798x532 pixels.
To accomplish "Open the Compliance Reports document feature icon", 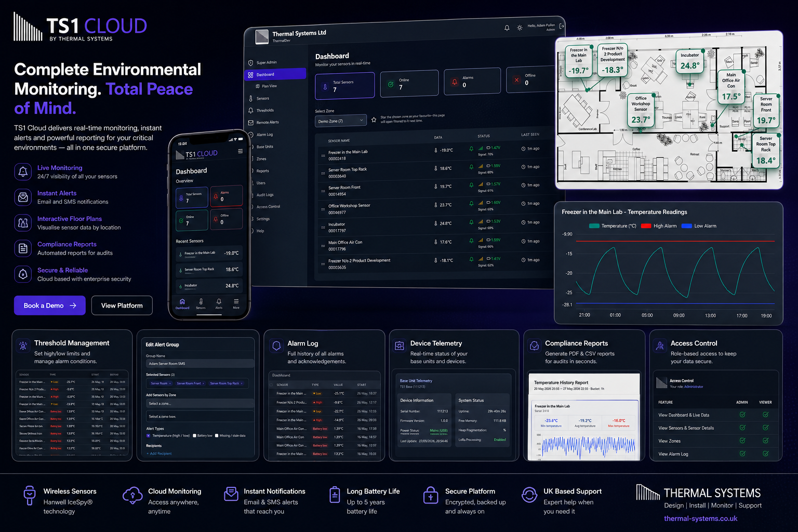I will pyautogui.click(x=23, y=248).
